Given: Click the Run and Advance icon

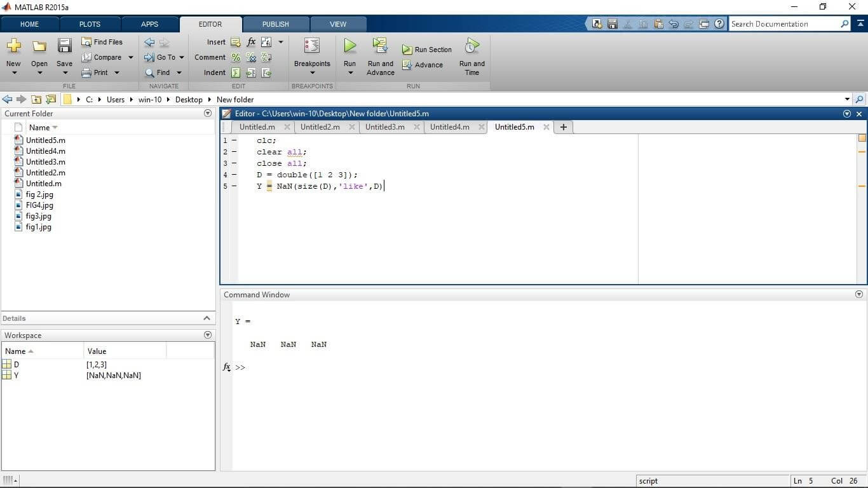Looking at the screenshot, I should (380, 46).
